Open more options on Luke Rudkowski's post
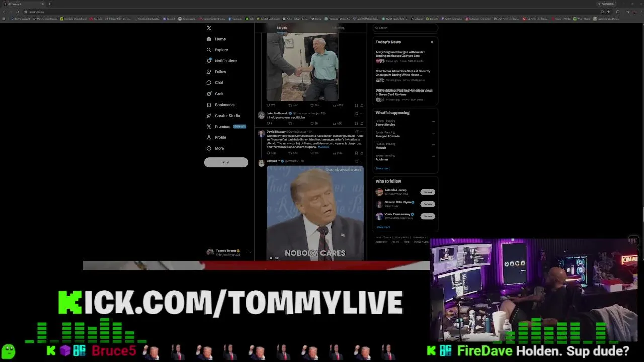This screenshot has width=644, height=362. point(362,113)
